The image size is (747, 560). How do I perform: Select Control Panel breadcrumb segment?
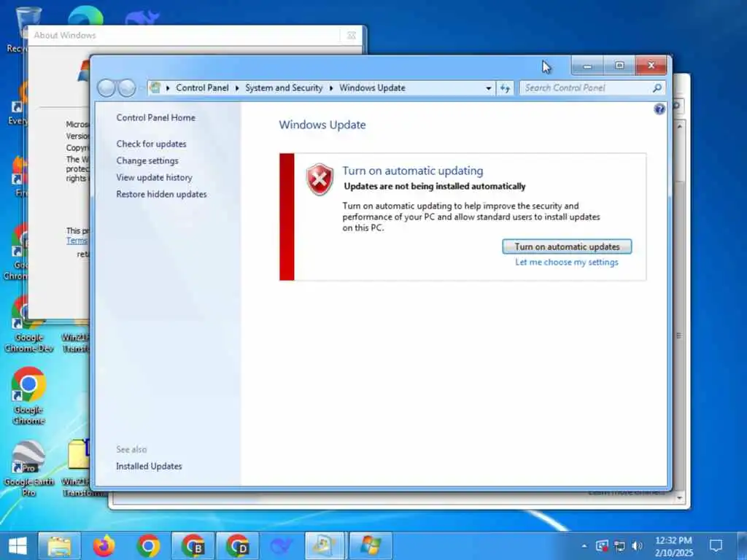pyautogui.click(x=202, y=87)
